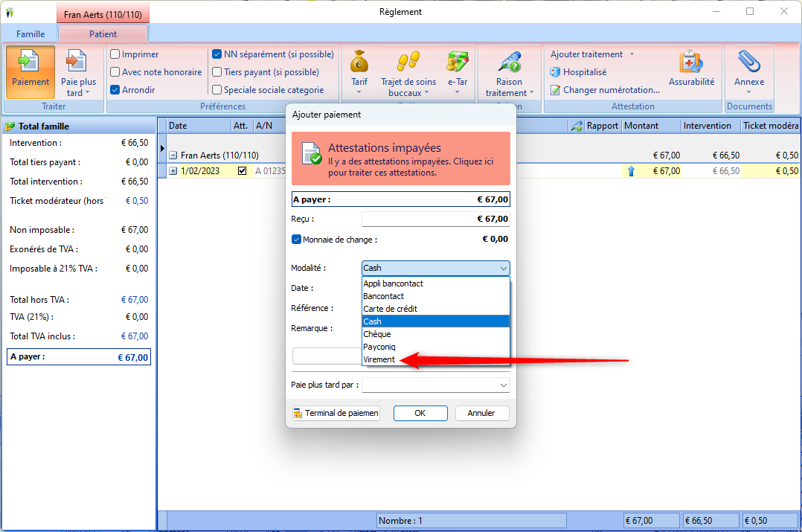Uncheck the Arrondir option
The image size is (802, 532).
[x=115, y=90]
